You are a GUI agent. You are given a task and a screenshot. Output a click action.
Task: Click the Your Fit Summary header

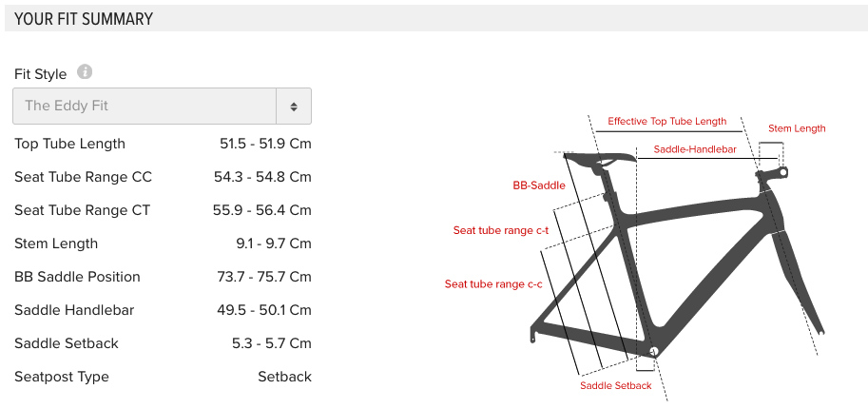click(x=84, y=19)
